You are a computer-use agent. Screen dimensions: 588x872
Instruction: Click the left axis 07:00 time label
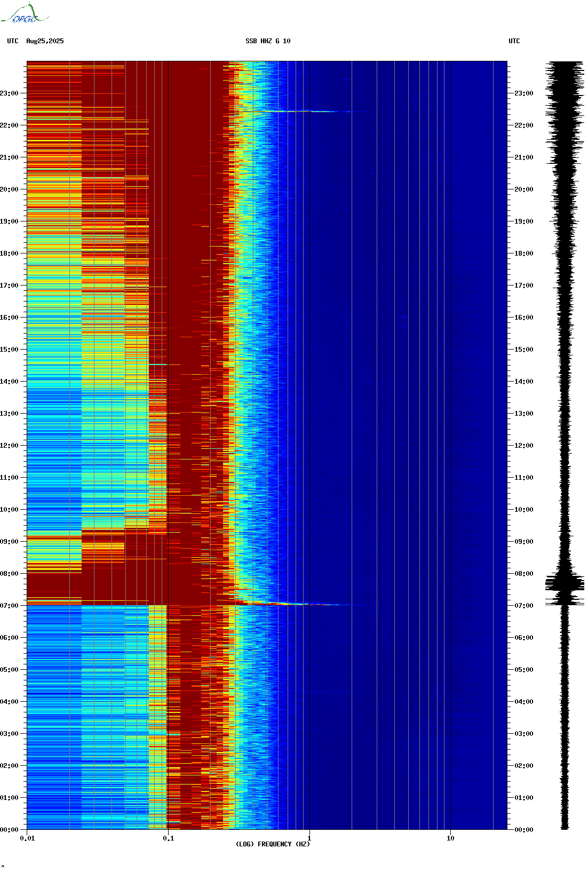click(9, 606)
